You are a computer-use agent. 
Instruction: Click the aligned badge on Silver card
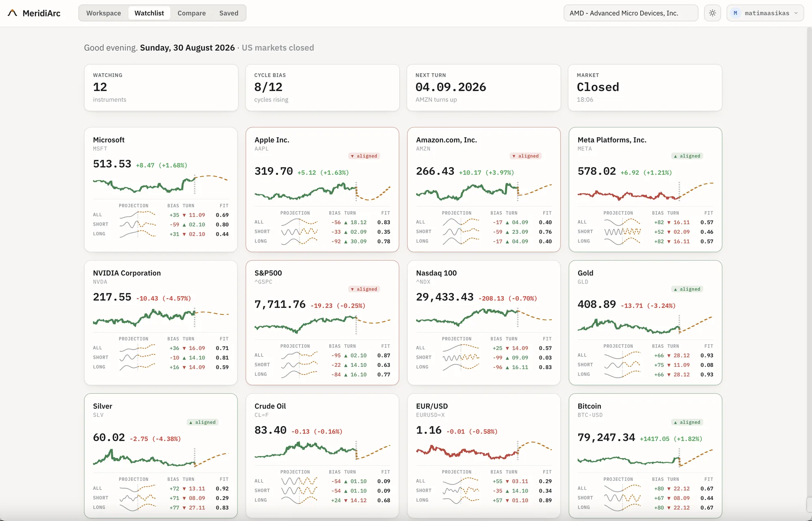tap(203, 422)
